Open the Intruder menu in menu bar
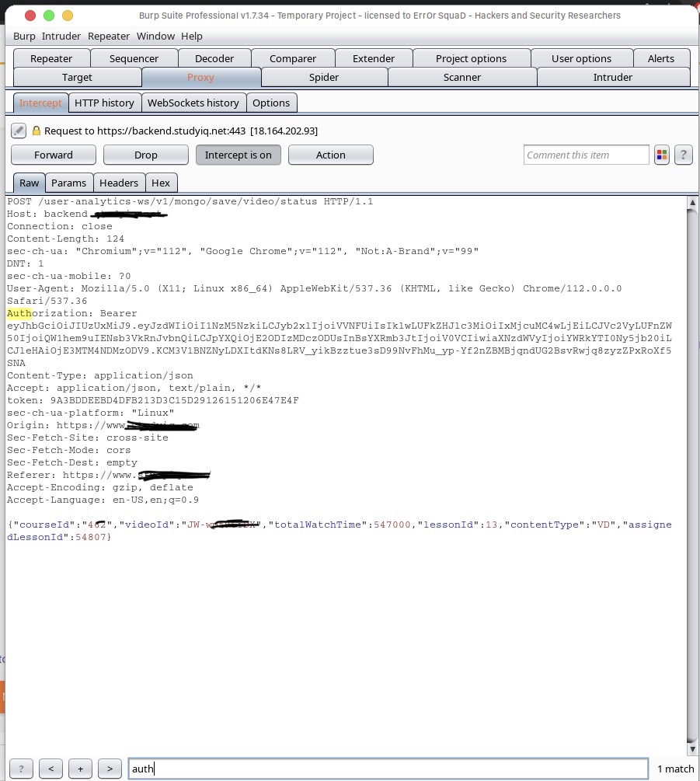 61,36
